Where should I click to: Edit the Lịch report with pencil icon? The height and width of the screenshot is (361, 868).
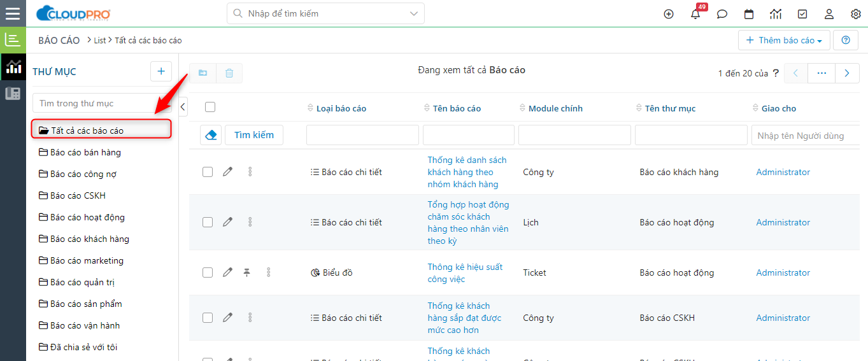tap(227, 222)
